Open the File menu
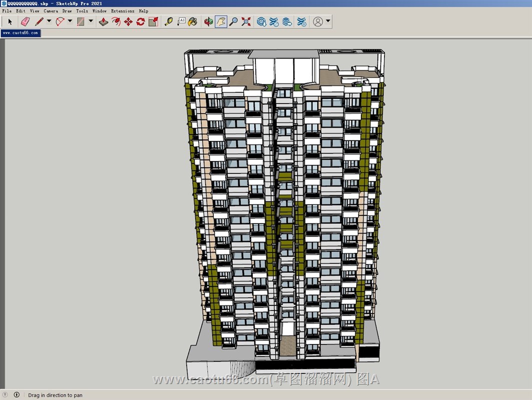The width and height of the screenshot is (532, 400). (x=7, y=11)
